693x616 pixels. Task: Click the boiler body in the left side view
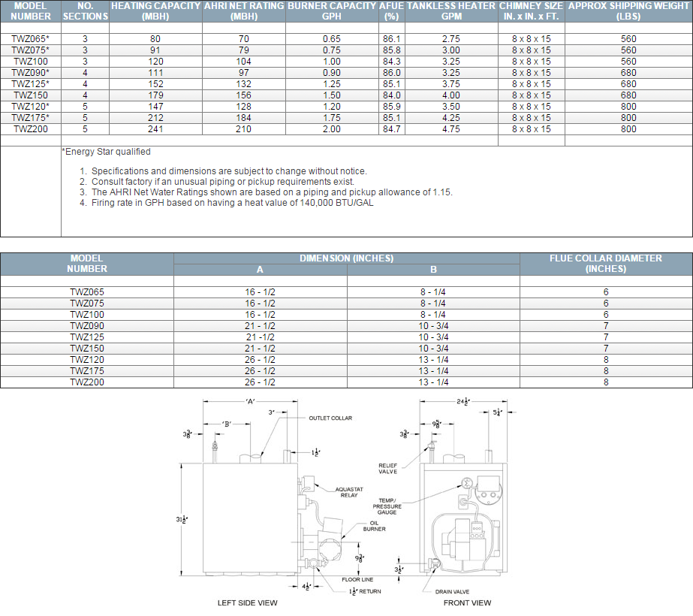point(250,518)
